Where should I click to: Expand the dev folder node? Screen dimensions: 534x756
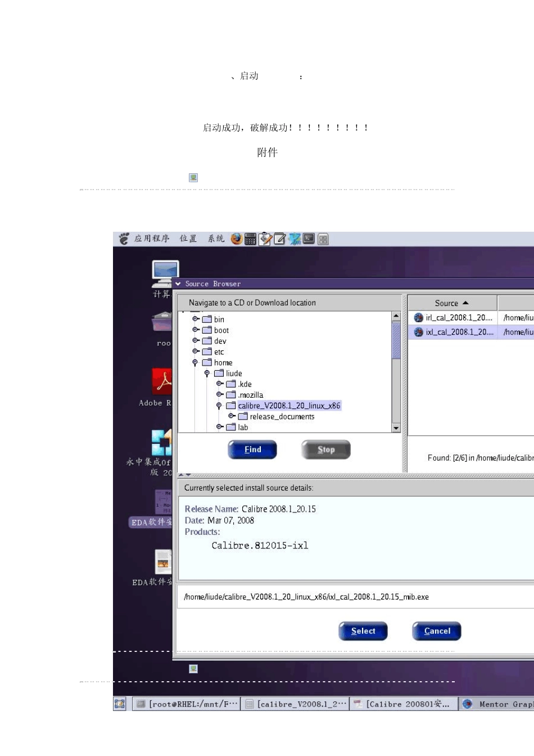tap(196, 340)
